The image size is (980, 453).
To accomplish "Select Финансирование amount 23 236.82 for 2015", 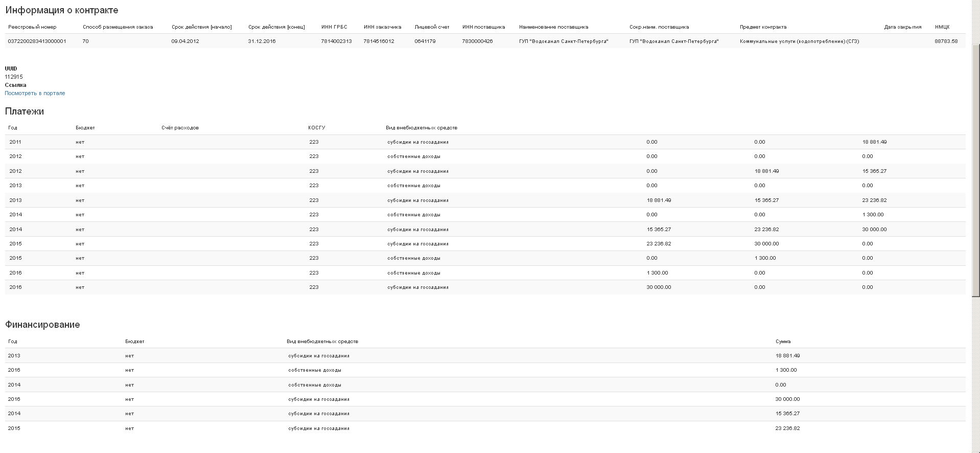I will tap(787, 428).
